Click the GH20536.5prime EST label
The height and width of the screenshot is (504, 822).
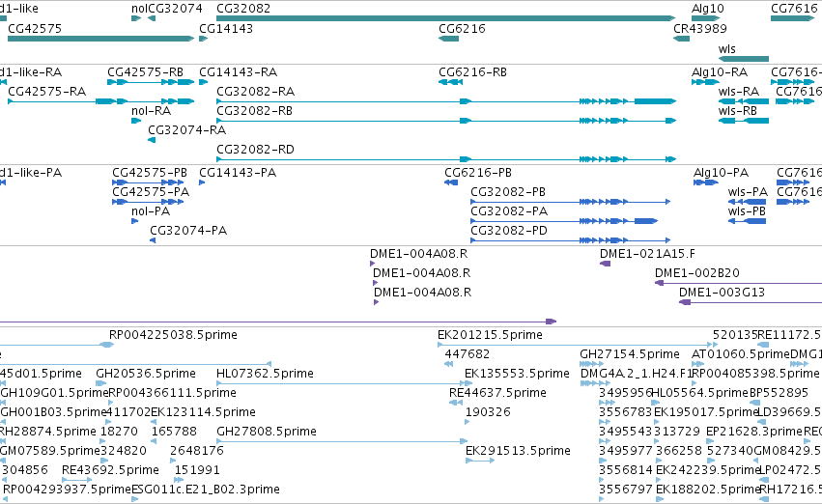pyautogui.click(x=145, y=374)
